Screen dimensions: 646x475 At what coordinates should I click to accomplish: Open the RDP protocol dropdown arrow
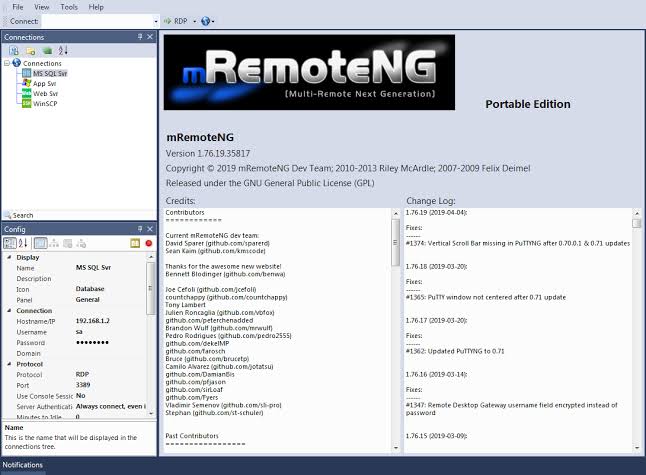(x=194, y=21)
